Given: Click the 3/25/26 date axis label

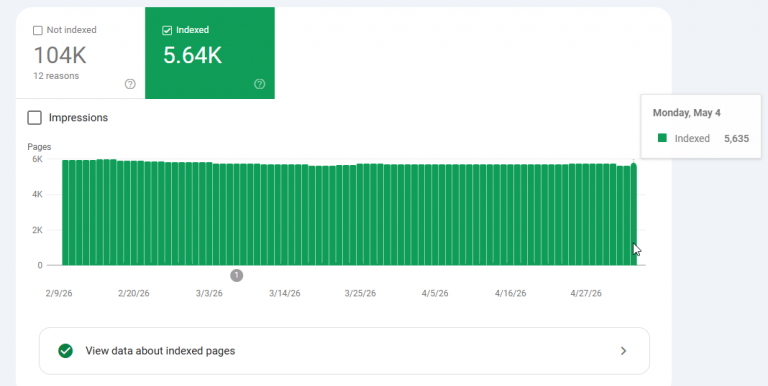Looking at the screenshot, I should click(360, 293).
